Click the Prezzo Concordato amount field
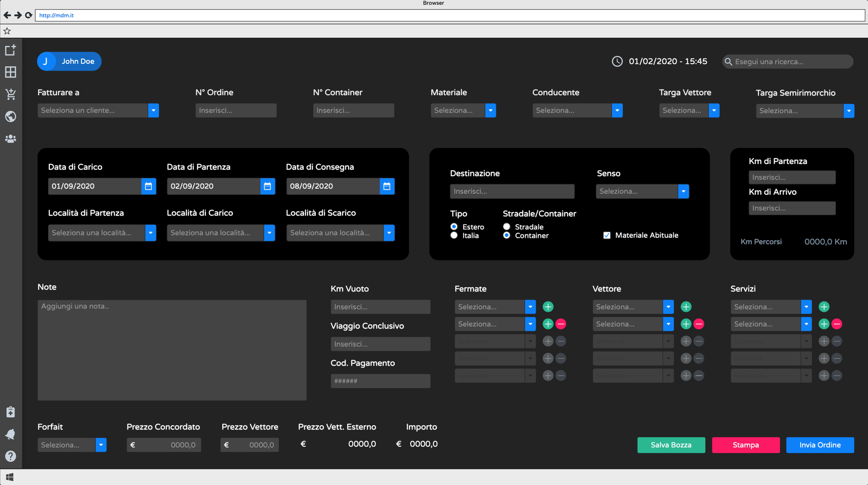Screen dimensions: 868x485 (164, 445)
